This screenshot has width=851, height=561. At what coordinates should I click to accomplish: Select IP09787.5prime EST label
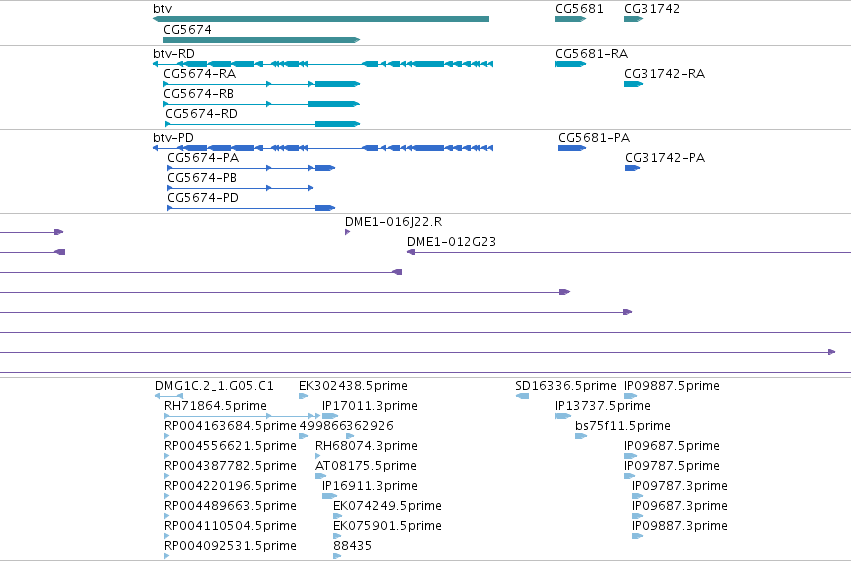672,466
